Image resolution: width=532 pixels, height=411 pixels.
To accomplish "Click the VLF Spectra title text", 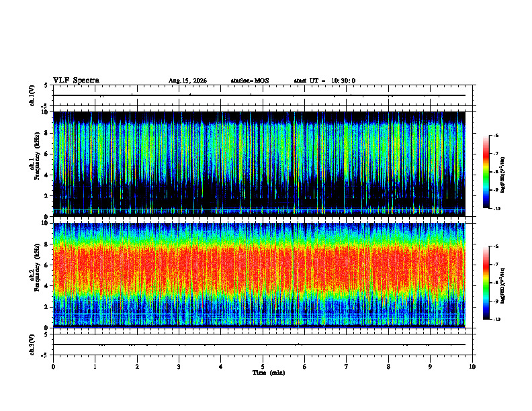I will pos(76,81).
